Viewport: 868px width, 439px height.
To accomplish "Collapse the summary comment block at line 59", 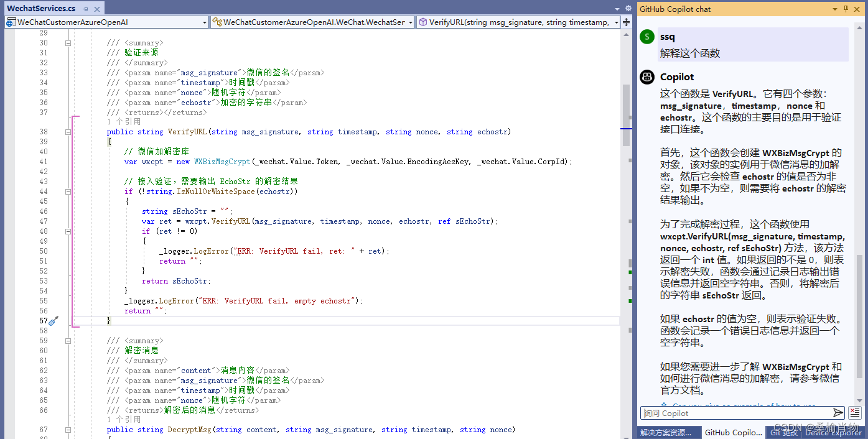I will (x=68, y=341).
